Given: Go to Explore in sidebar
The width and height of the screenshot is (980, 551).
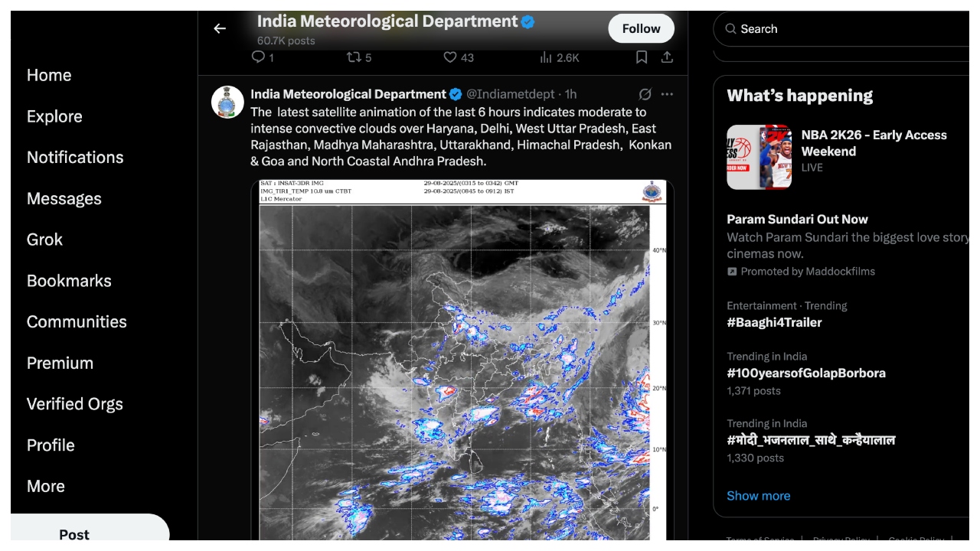Looking at the screenshot, I should [x=54, y=116].
